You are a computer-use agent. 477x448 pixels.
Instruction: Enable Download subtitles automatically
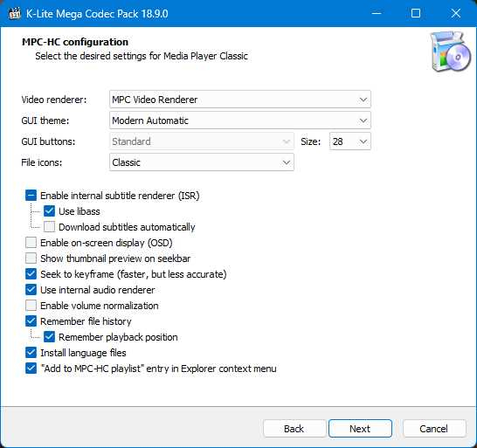[x=49, y=227]
